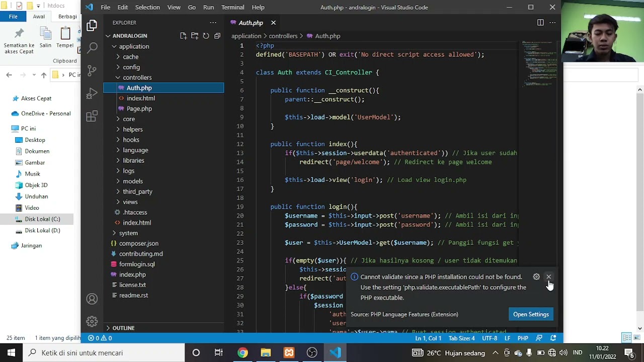The height and width of the screenshot is (362, 644).
Task: Open Run and Debug view
Action: [x=92, y=94]
